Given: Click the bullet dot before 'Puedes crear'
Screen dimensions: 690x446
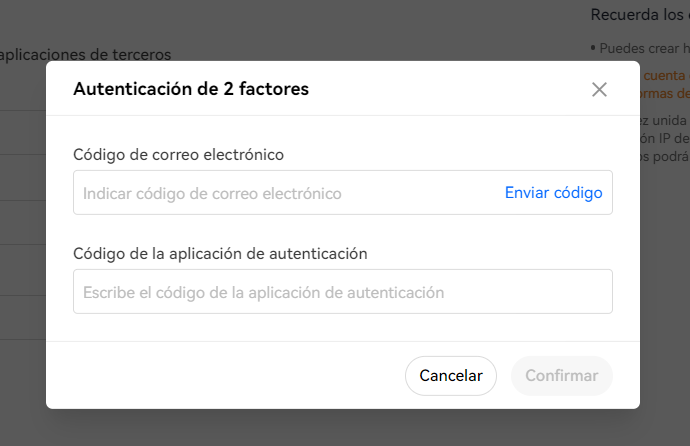Looking at the screenshot, I should [593, 48].
